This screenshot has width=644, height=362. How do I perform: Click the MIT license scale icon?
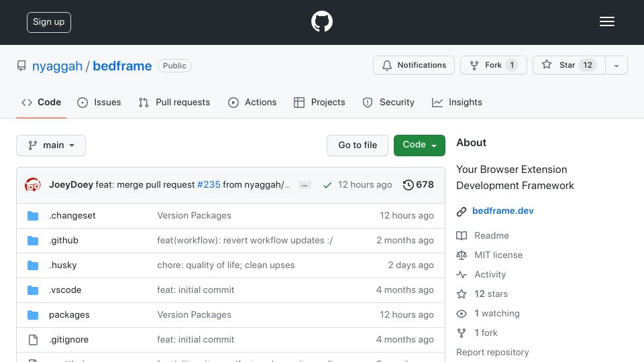(x=462, y=255)
